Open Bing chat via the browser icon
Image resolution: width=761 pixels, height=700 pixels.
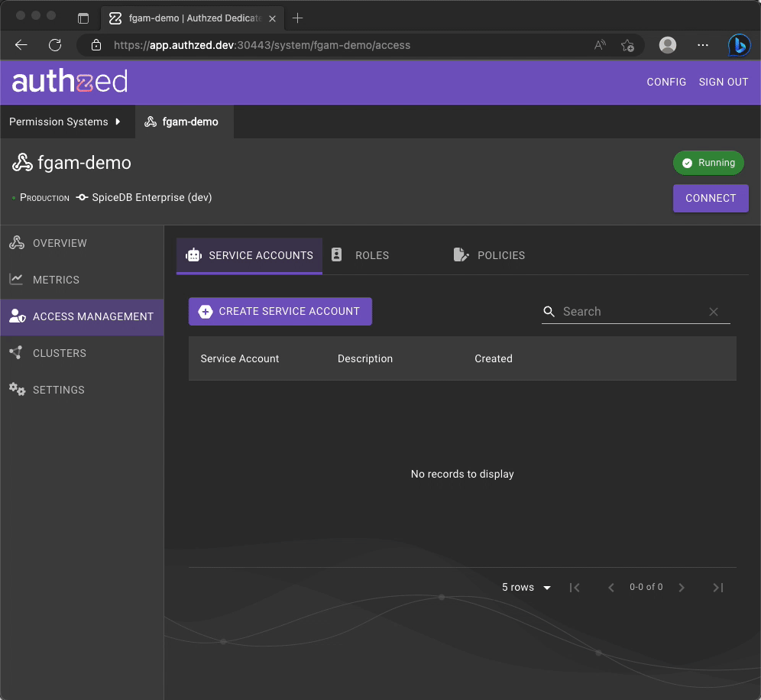[x=738, y=45]
